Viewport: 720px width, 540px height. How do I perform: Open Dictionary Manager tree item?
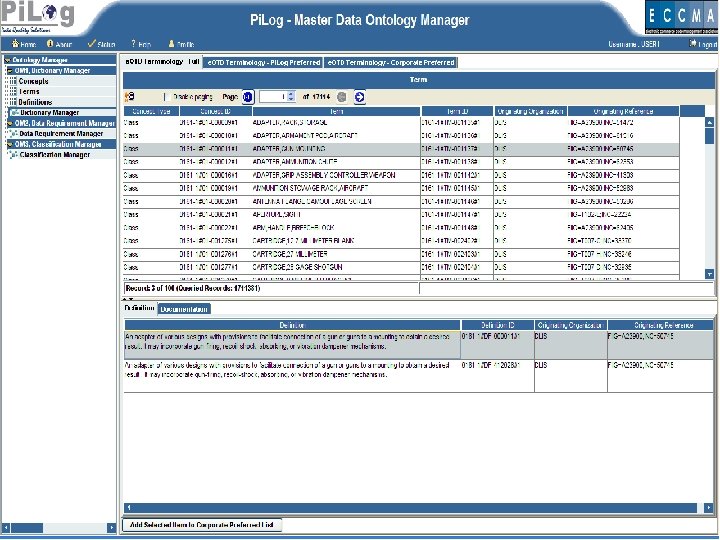(x=50, y=112)
